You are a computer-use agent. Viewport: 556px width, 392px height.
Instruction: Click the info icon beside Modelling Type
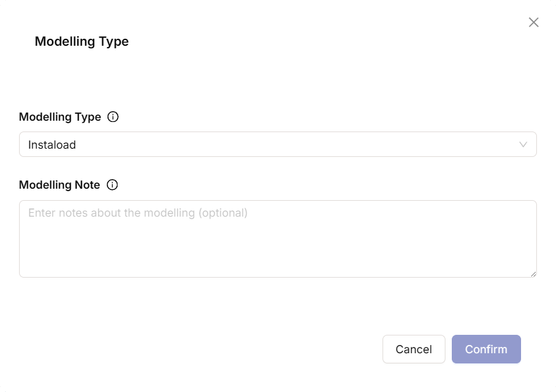pyautogui.click(x=113, y=117)
